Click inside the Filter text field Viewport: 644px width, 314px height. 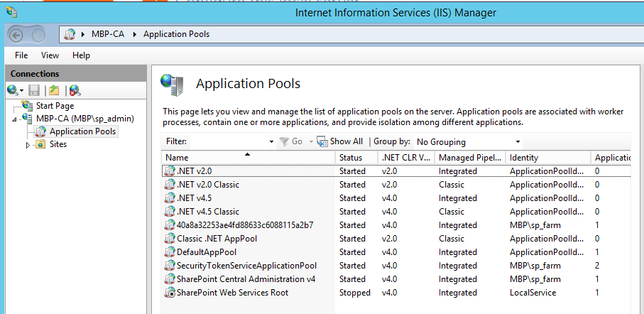(229, 142)
